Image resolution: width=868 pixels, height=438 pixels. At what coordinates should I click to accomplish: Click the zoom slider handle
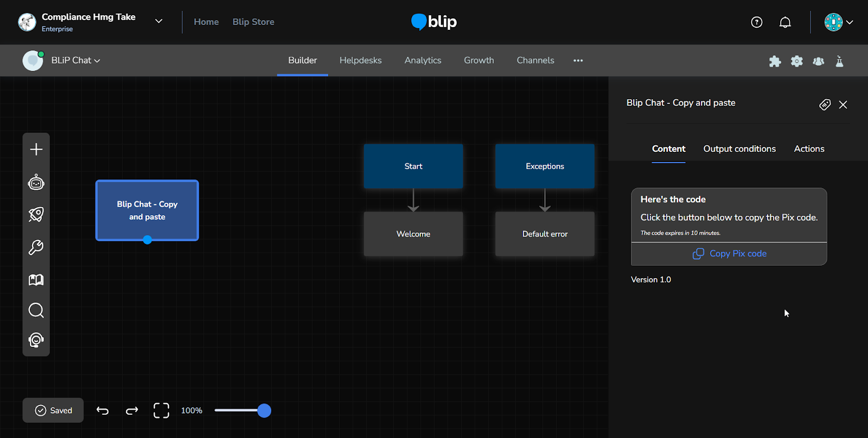pyautogui.click(x=264, y=410)
